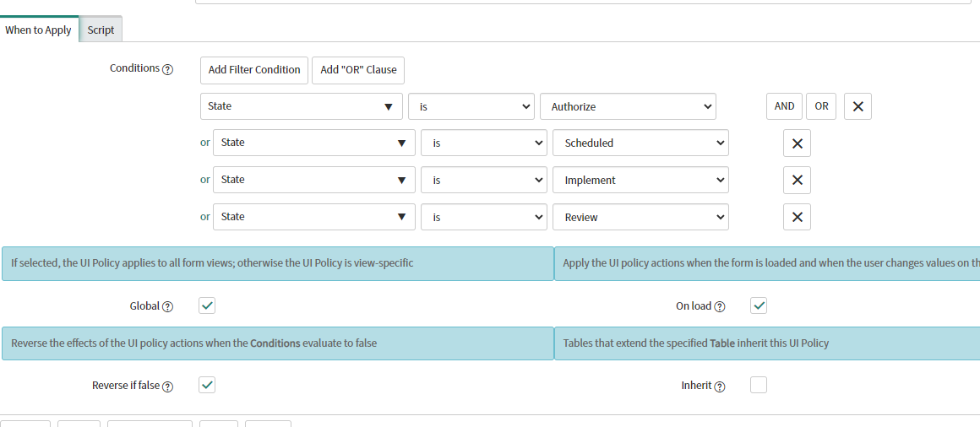Delete the Implement state condition row
Viewport: 980px width, 427px height.
[797, 180]
